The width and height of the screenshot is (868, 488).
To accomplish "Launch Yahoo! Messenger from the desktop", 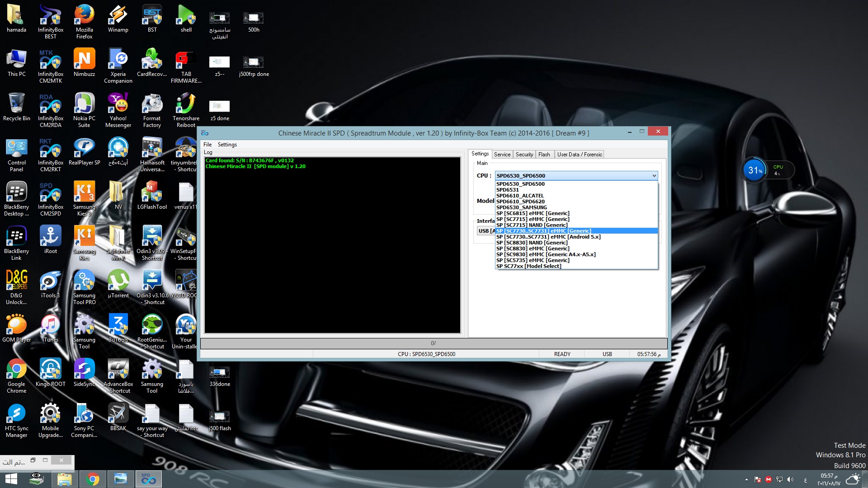I will pos(118,110).
